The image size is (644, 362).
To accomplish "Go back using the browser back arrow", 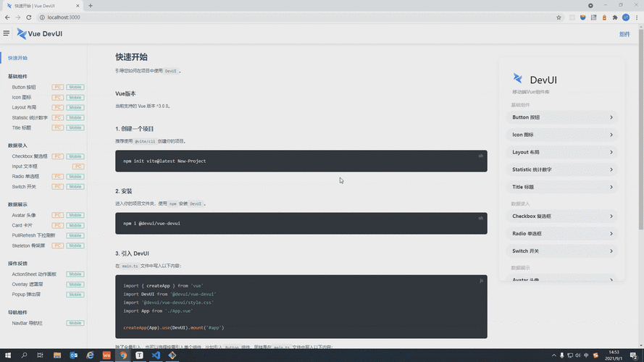I will (x=7, y=17).
